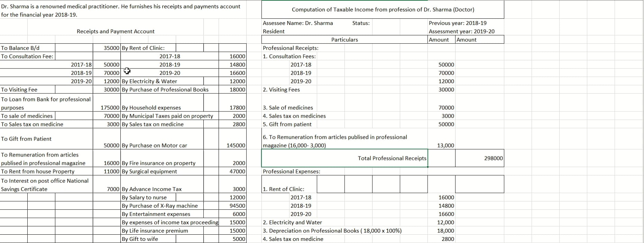
Task: Select the 'Computation of Taxable Income' title cell
Action: [383, 10]
